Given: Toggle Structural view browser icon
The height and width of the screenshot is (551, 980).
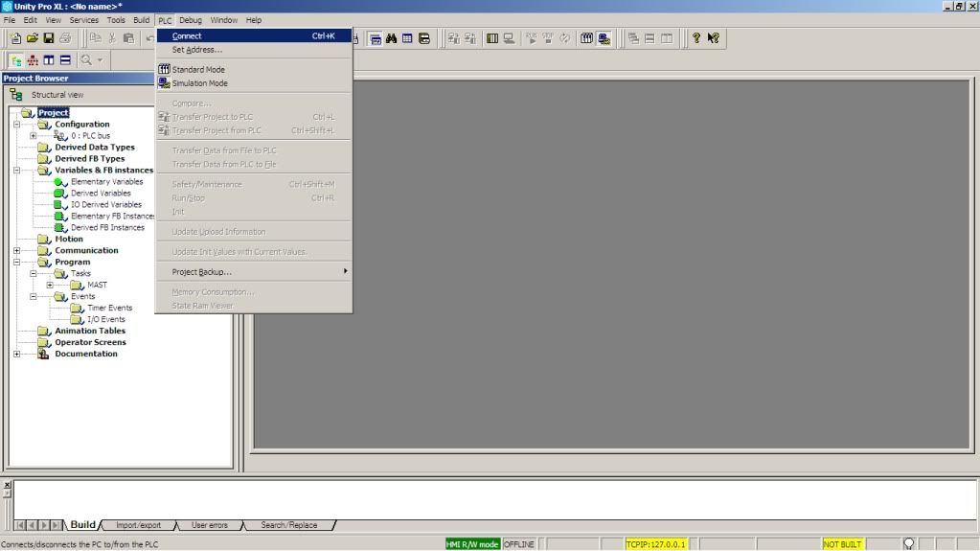Looking at the screenshot, I should pos(16,60).
